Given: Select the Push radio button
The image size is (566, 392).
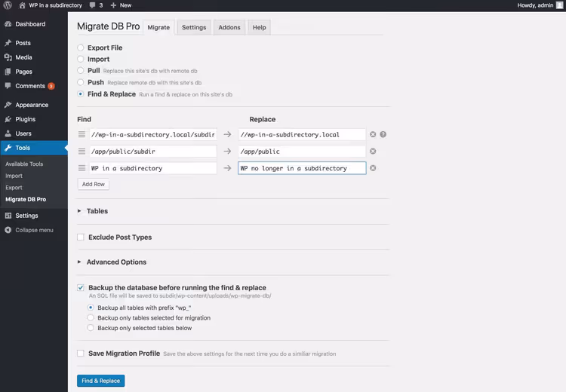Looking at the screenshot, I should [81, 82].
